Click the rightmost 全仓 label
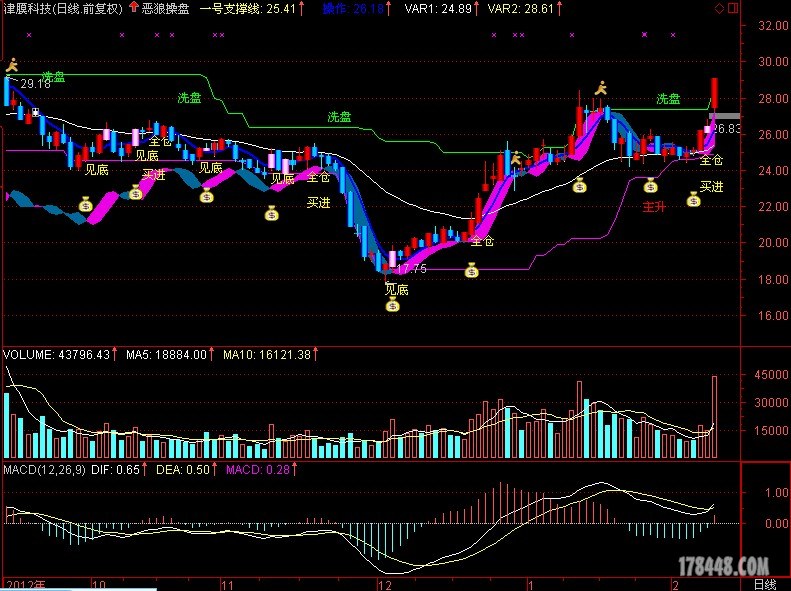This screenshot has width=791, height=591. click(711, 160)
